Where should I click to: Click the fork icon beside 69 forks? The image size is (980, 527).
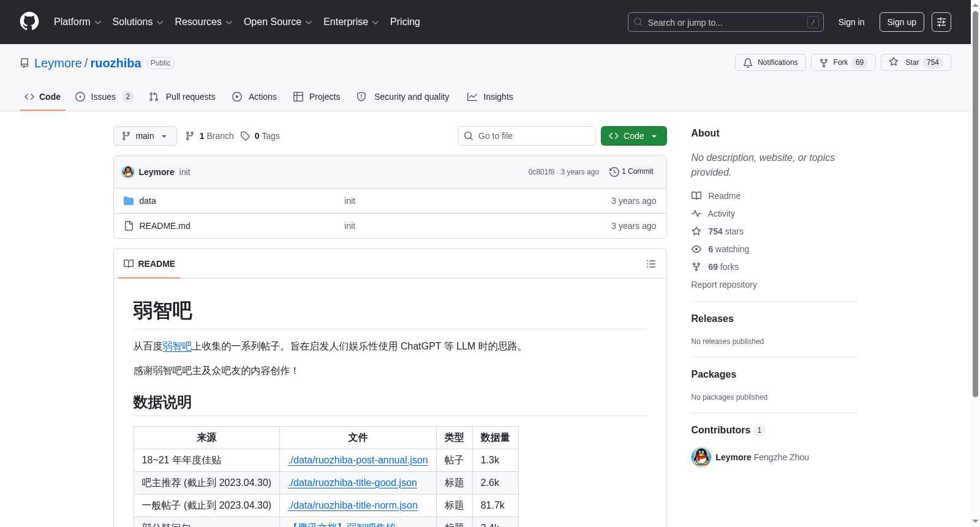696,267
